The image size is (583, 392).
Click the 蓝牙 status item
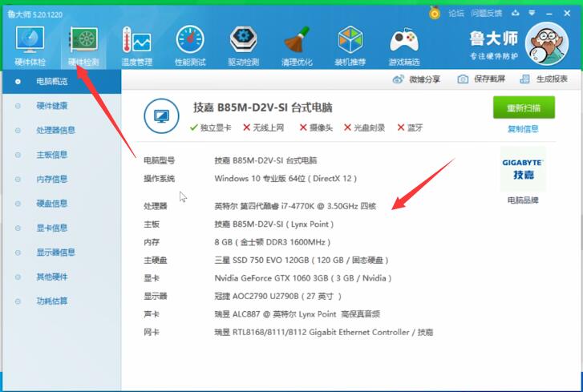410,127
